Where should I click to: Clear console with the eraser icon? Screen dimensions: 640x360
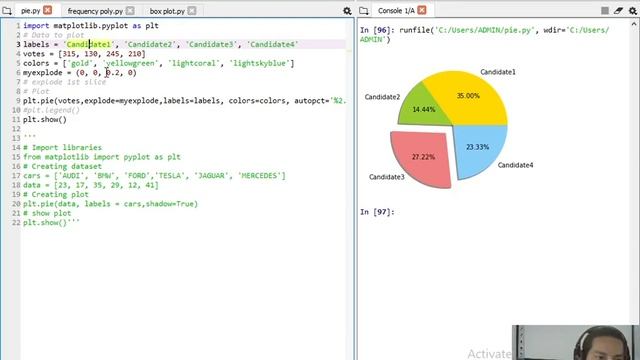coord(618,11)
